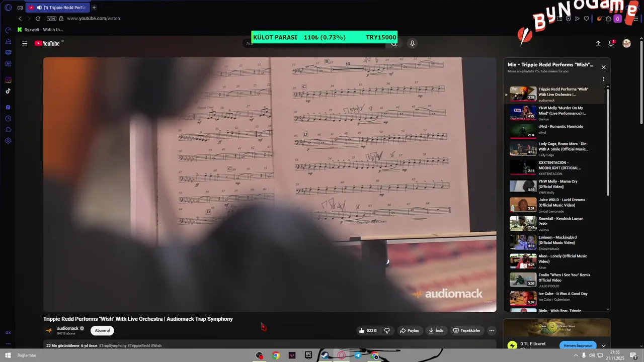
Task: Click the snapshot icon in address bar
Action: point(559,19)
